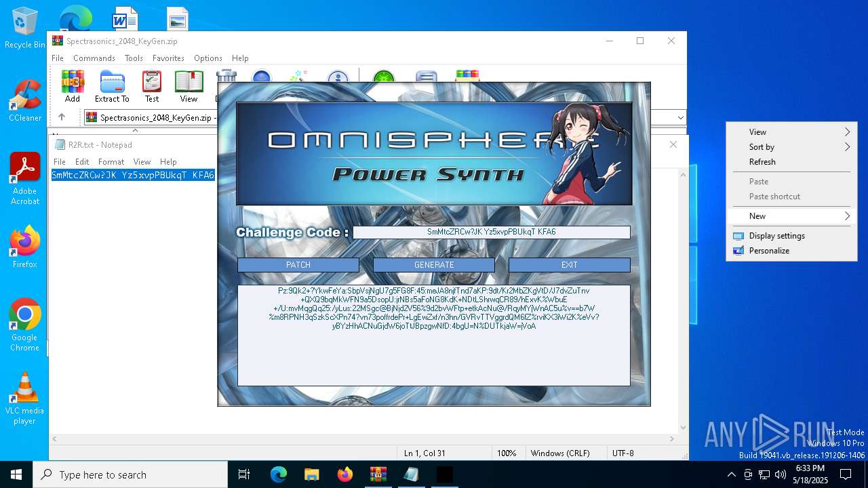Image resolution: width=868 pixels, height=488 pixels.
Task: Open the image file desktop icon
Action: 177,18
